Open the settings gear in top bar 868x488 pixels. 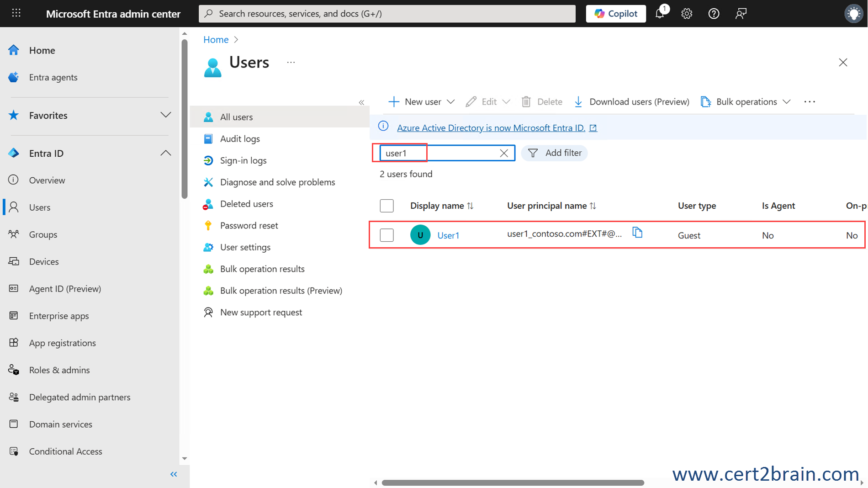(687, 14)
